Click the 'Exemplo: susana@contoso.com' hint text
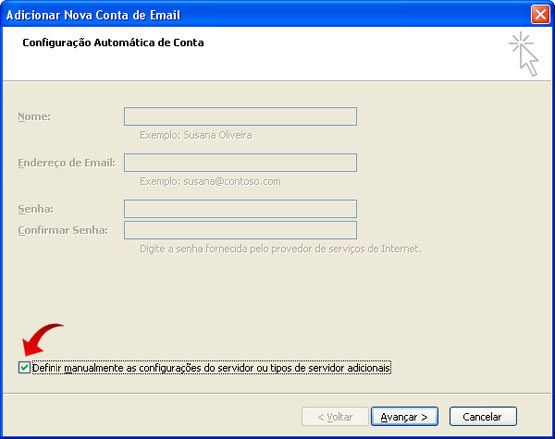 click(210, 181)
